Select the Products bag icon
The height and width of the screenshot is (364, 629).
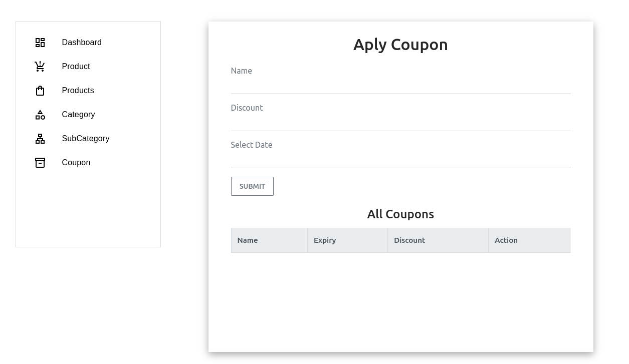tap(40, 91)
